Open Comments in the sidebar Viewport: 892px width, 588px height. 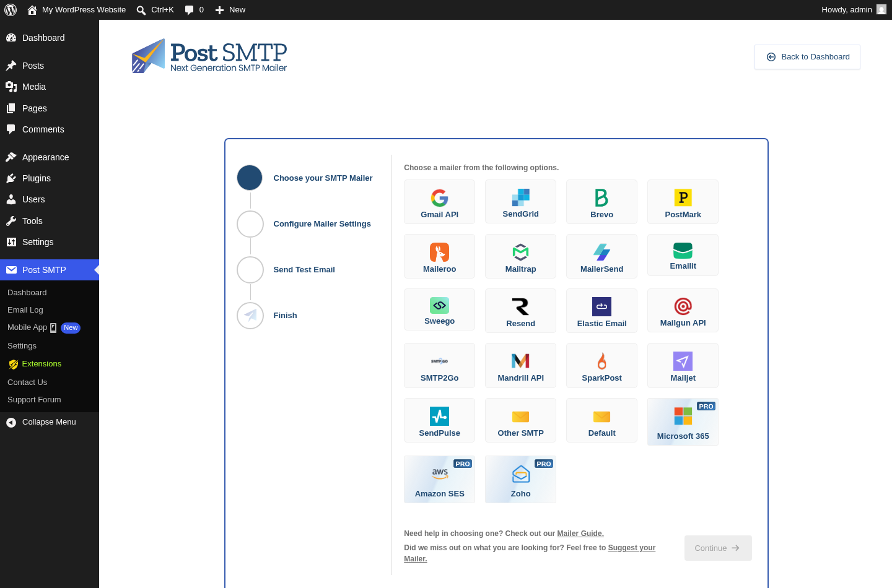click(x=50, y=129)
